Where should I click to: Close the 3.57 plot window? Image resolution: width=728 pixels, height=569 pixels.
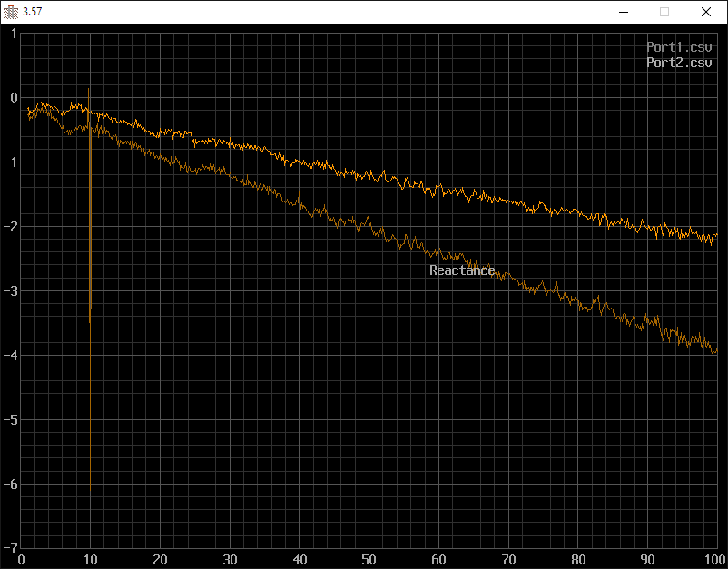tap(706, 12)
